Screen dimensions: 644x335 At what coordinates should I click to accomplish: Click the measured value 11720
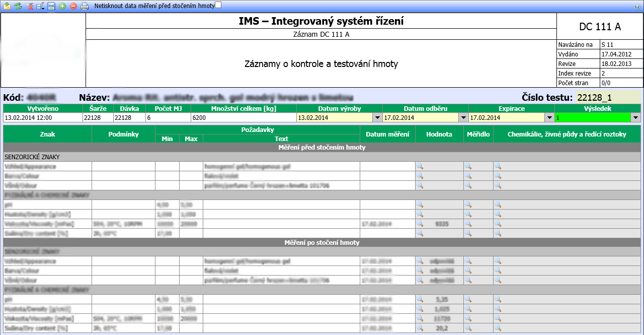point(441,318)
